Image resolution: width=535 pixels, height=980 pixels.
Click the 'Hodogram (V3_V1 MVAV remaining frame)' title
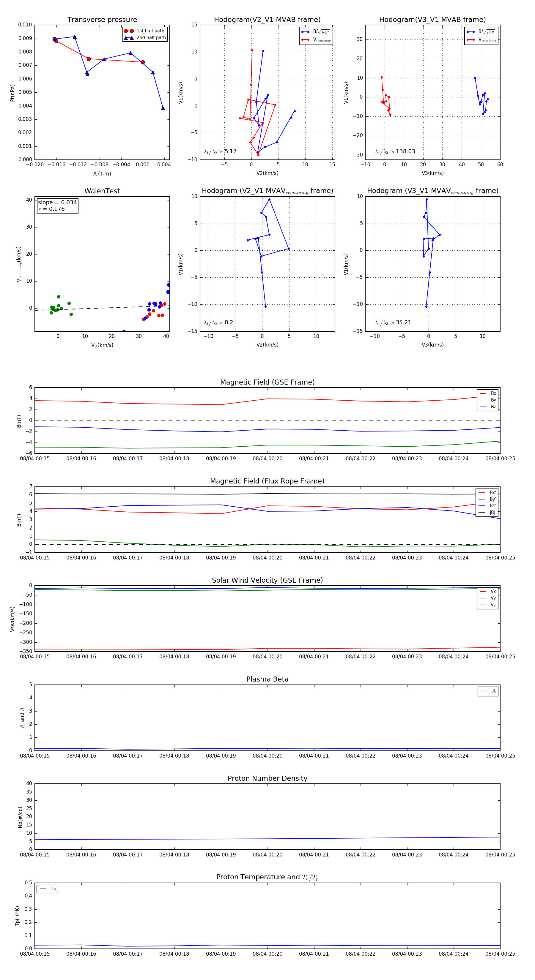click(x=432, y=191)
